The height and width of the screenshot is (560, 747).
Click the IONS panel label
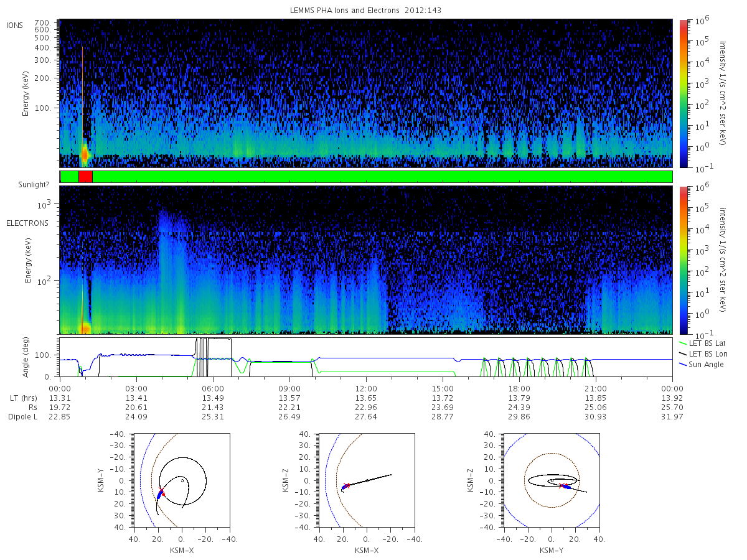[16, 25]
